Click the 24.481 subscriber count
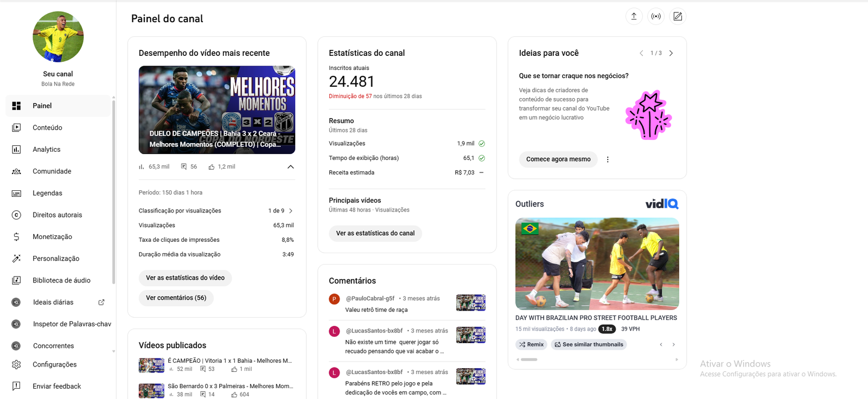The width and height of the screenshot is (868, 399). click(x=352, y=81)
